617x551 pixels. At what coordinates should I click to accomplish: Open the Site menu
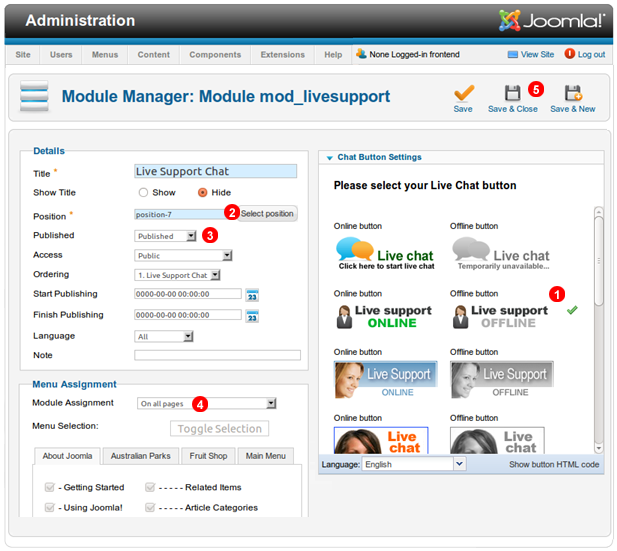[23, 55]
